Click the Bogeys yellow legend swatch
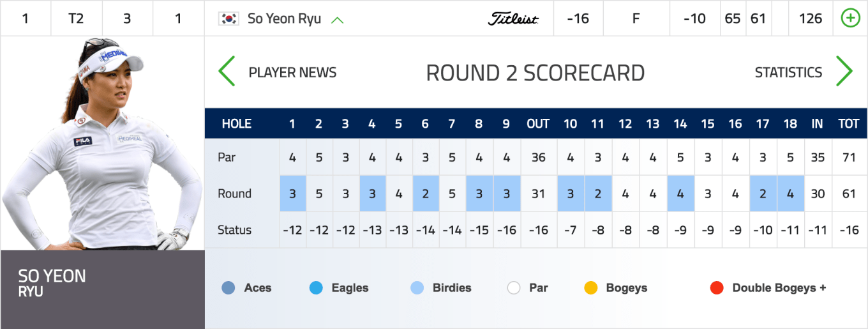The width and height of the screenshot is (868, 329). (x=590, y=288)
